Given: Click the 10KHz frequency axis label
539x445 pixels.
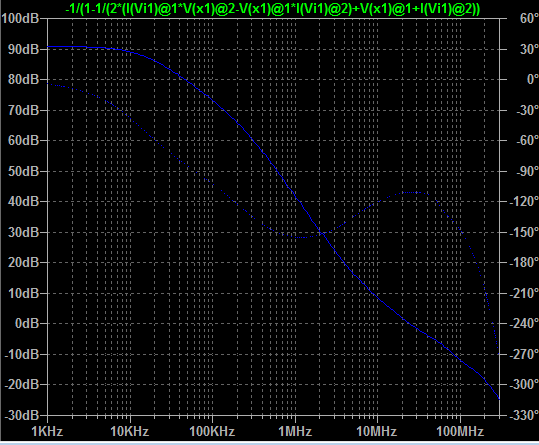Looking at the screenshot, I should [130, 431].
